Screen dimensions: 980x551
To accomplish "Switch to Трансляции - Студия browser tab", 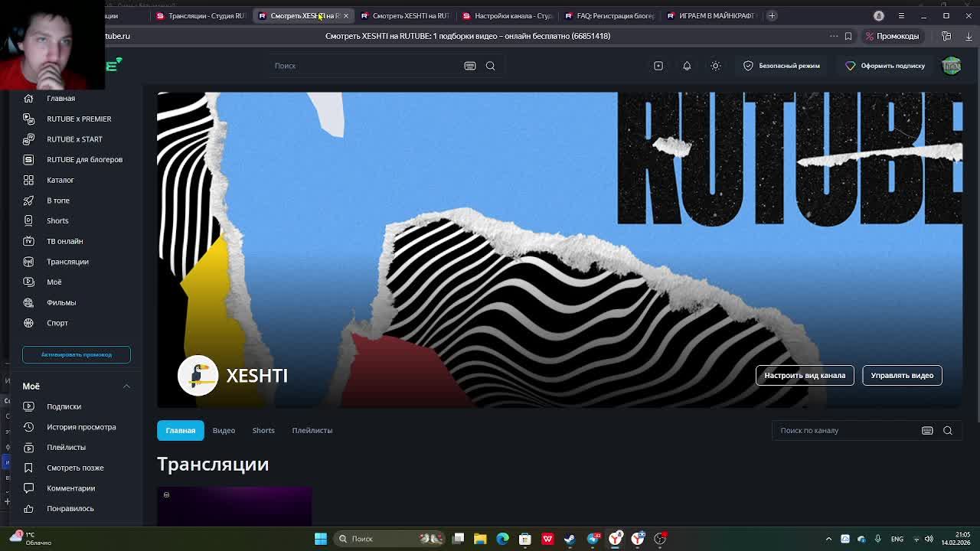I will [x=201, y=15].
